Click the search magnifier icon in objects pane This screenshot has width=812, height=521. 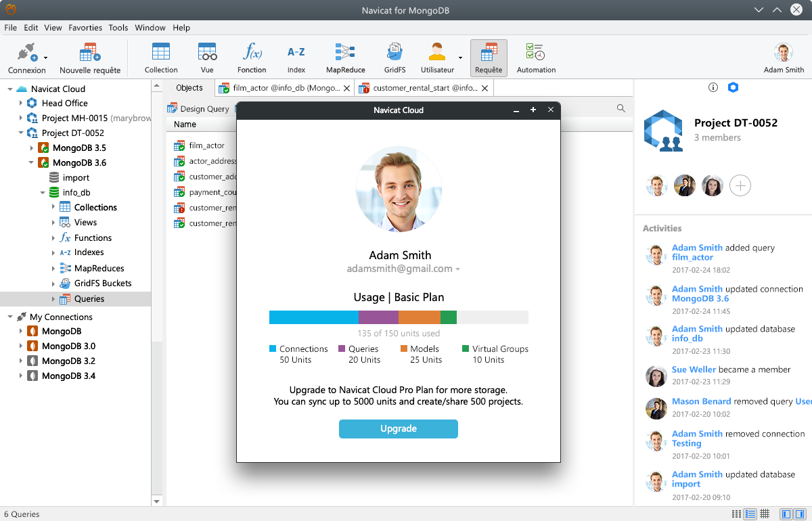[621, 108]
